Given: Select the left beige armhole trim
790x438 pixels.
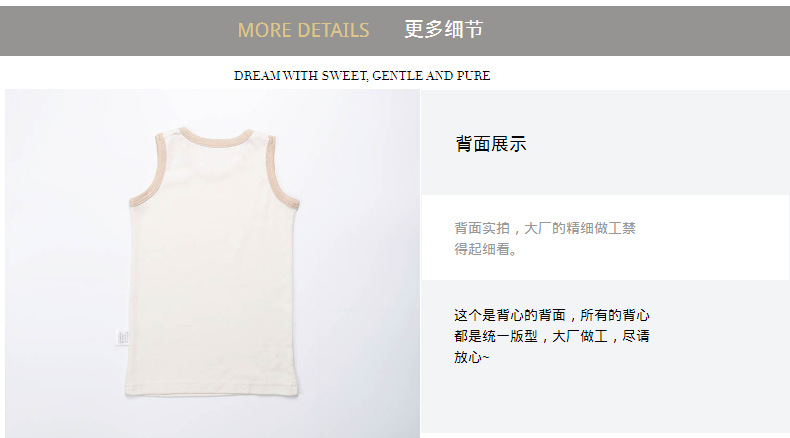Looking at the screenshot, I should coord(146,170).
